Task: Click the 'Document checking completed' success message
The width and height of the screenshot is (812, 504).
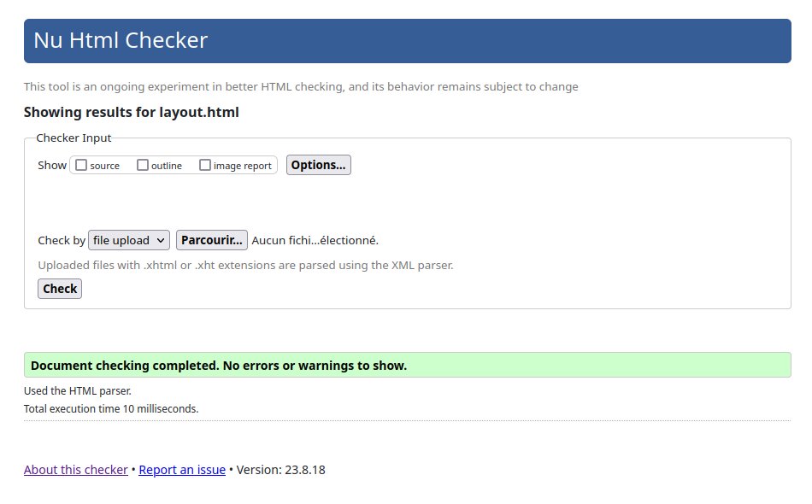Action: point(408,366)
